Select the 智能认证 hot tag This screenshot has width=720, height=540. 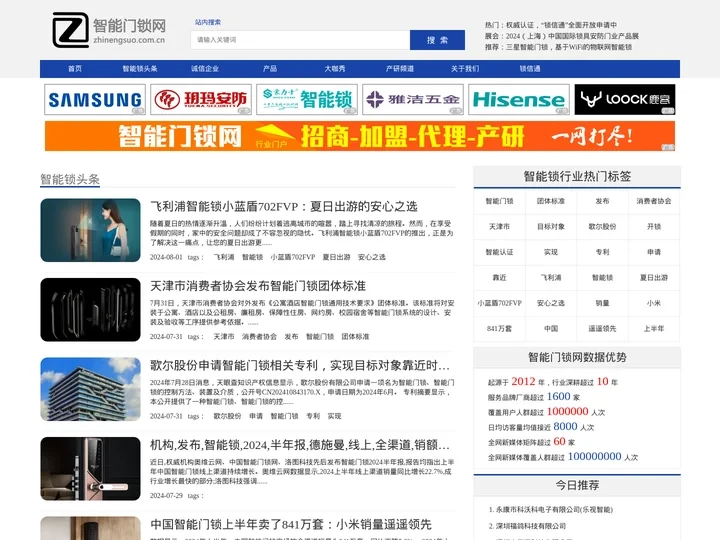point(500,252)
